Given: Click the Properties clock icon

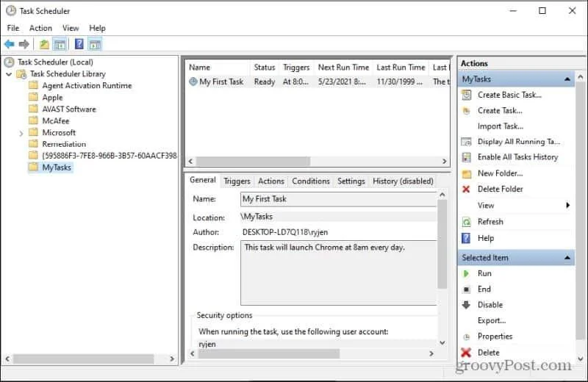Looking at the screenshot, I should coord(466,336).
